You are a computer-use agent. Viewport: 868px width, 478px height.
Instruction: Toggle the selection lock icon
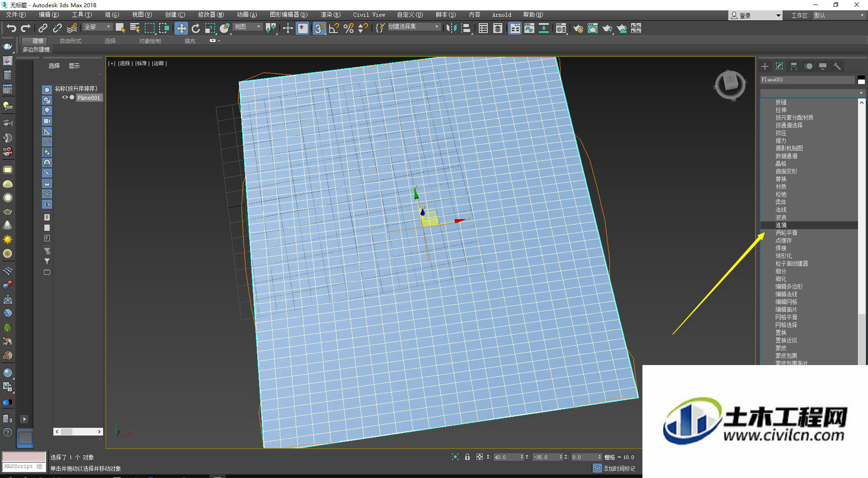coord(467,457)
